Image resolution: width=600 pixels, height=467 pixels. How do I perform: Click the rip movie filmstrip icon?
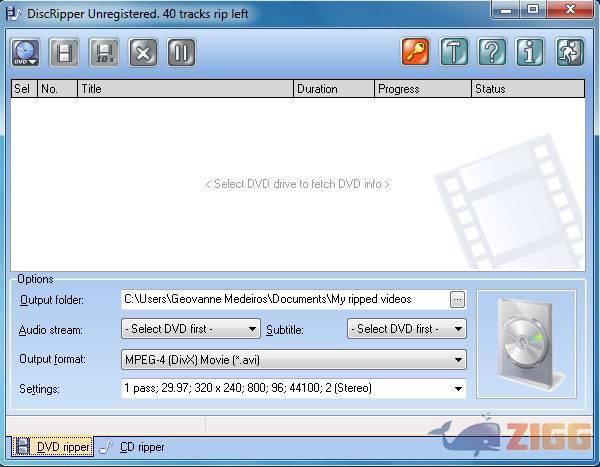[64, 52]
